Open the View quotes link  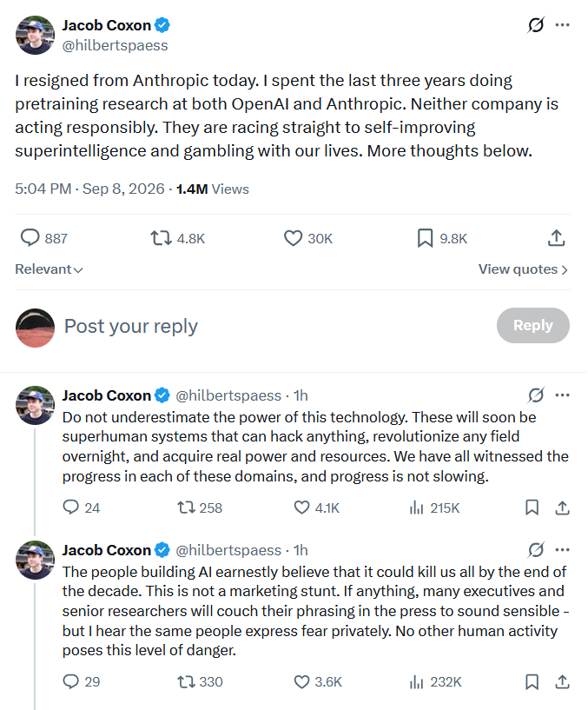pos(523,269)
